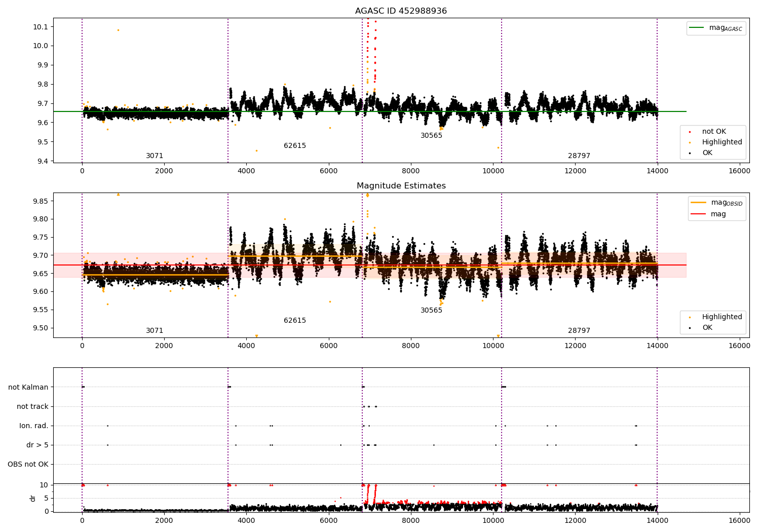
Task: Click orange outlier point near 10.08 in top plot
Action: tap(119, 30)
